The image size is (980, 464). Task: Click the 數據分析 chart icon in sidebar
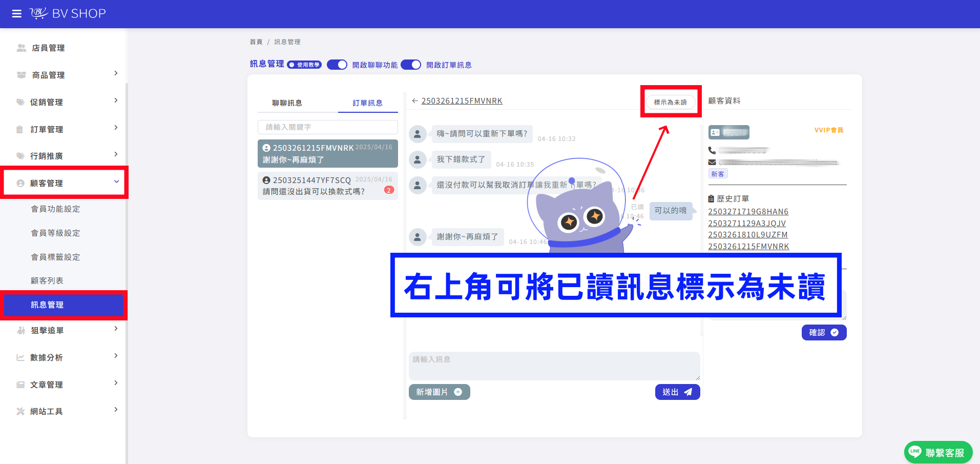[x=20, y=357]
